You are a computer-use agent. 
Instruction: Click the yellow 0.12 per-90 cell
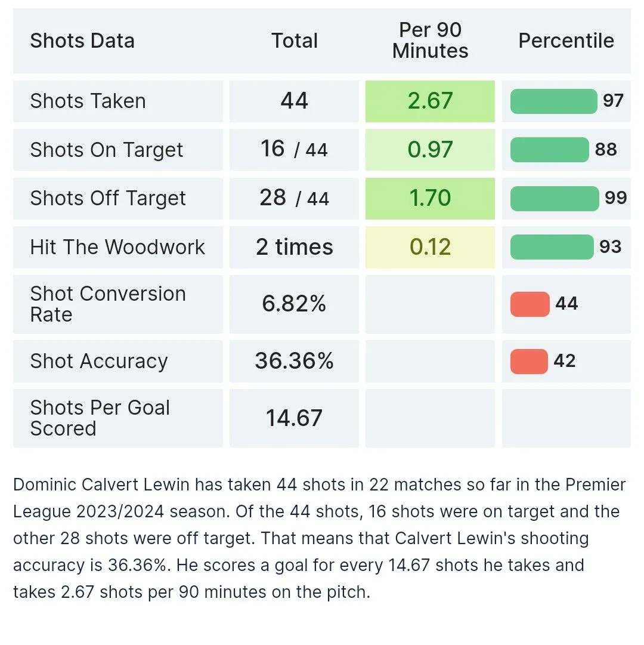pyautogui.click(x=430, y=247)
